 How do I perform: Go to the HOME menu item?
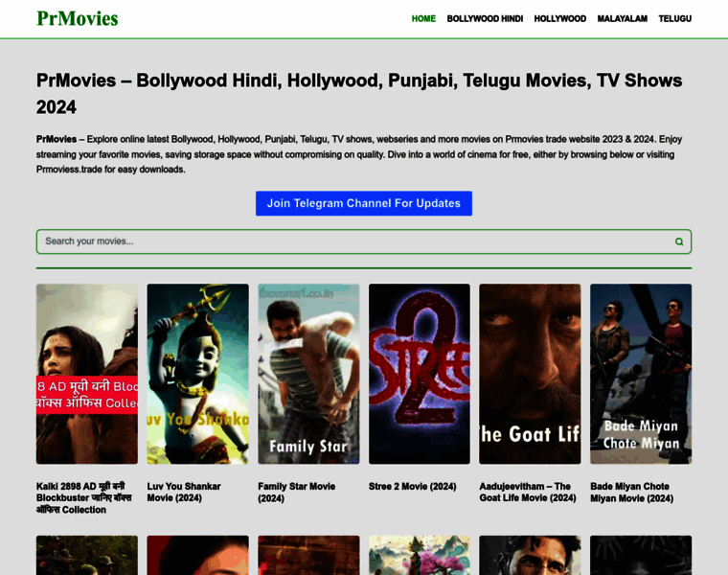(423, 18)
